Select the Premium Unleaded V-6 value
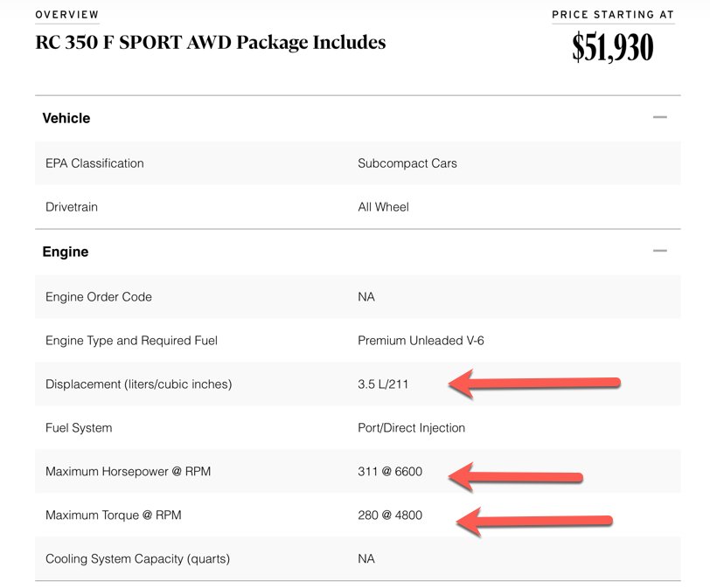 pyautogui.click(x=421, y=341)
